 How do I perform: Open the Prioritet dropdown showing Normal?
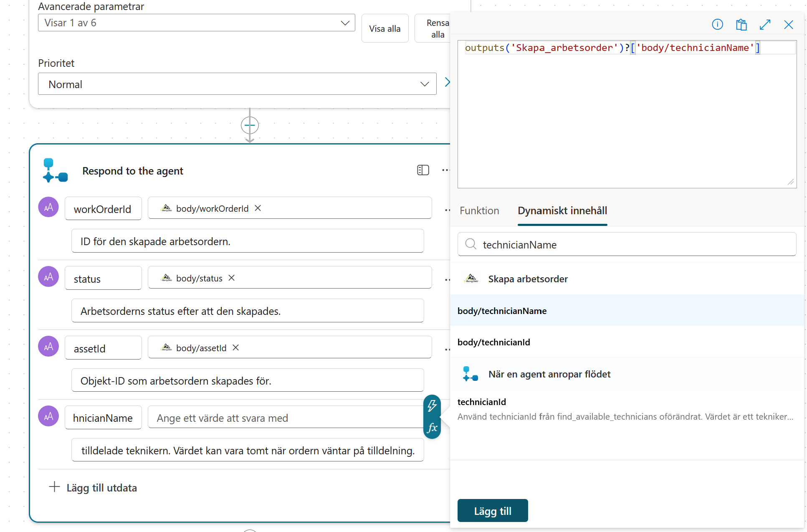pyautogui.click(x=237, y=84)
